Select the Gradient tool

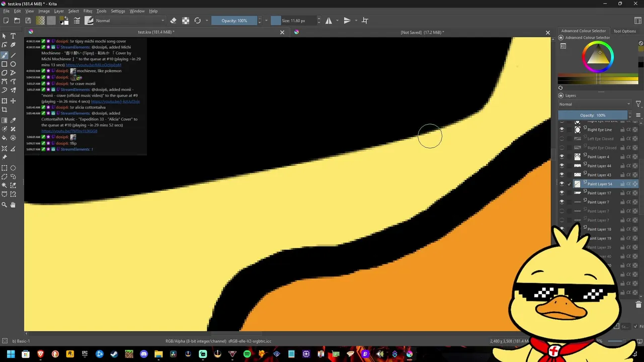(x=5, y=120)
